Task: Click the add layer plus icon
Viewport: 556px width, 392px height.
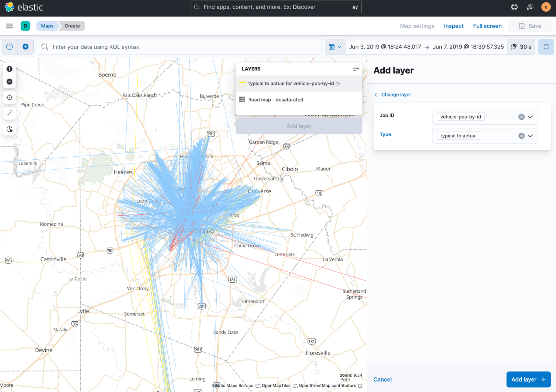Action: tap(25, 47)
